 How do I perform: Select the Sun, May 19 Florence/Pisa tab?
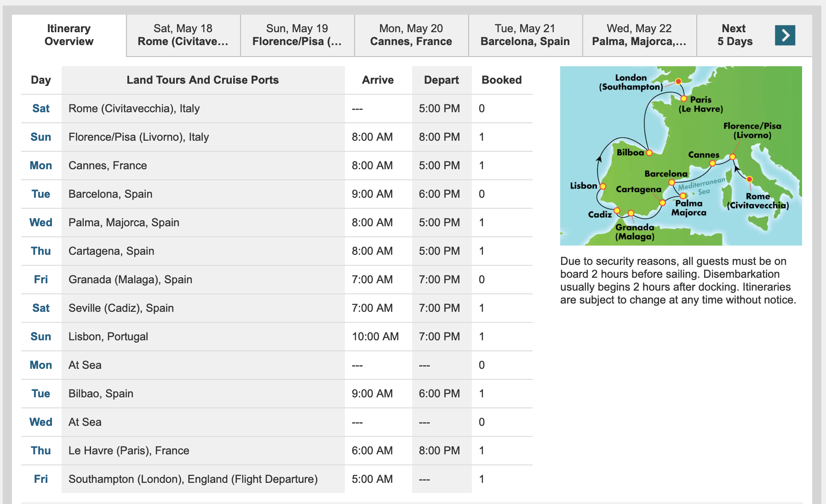[297, 35]
